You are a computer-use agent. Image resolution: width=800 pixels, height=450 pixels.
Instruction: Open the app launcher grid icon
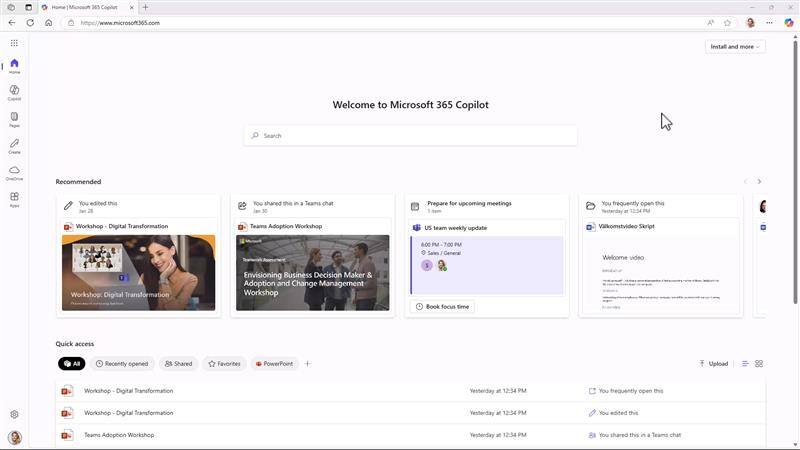pos(14,43)
